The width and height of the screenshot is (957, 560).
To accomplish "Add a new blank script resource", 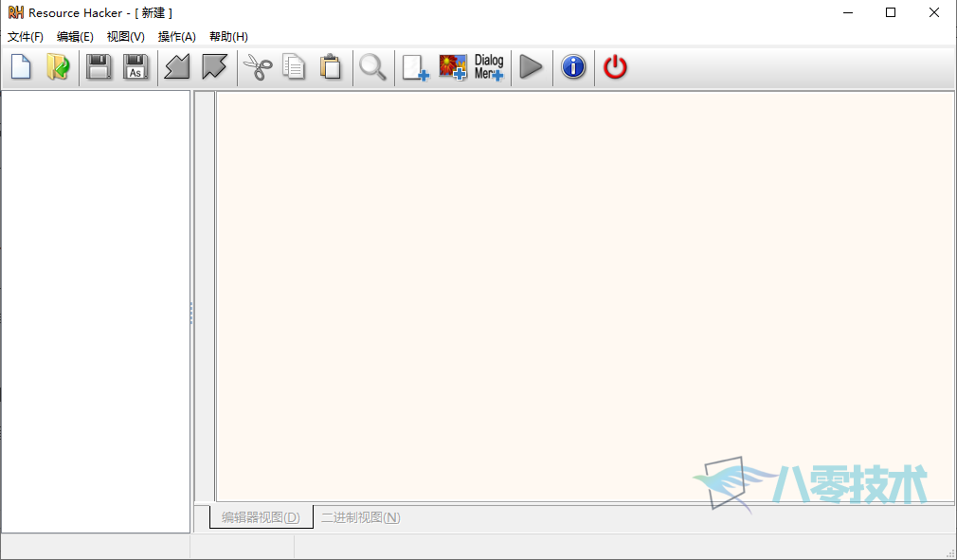I will coord(416,67).
